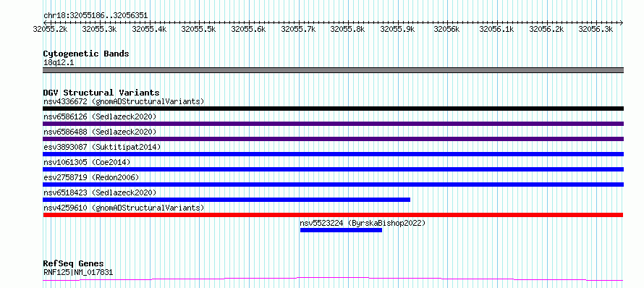
Task: Click the 32056.2k ruler tick label
Action: (x=546, y=29)
